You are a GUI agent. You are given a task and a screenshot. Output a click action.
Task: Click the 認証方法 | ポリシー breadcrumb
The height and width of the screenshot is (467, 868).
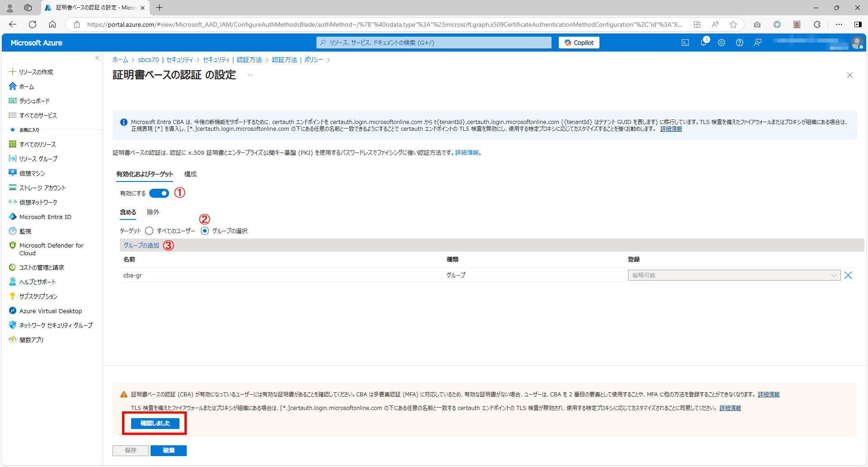(297, 60)
